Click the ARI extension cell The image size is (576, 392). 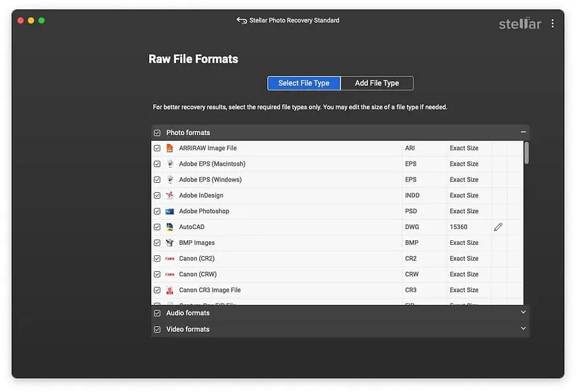coord(410,148)
